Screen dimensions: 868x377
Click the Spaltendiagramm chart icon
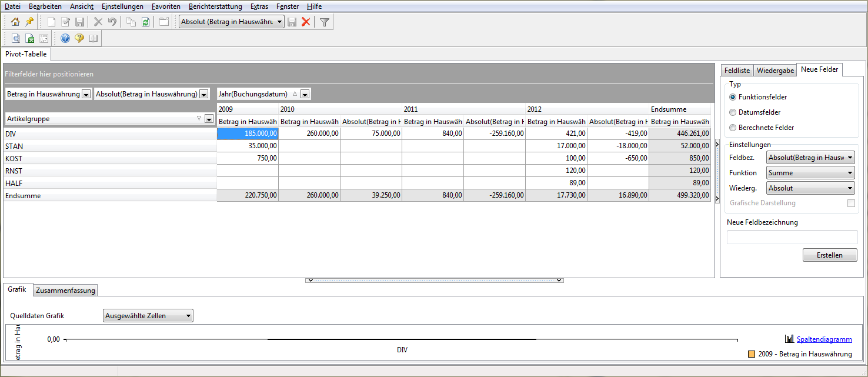pyautogui.click(x=789, y=339)
